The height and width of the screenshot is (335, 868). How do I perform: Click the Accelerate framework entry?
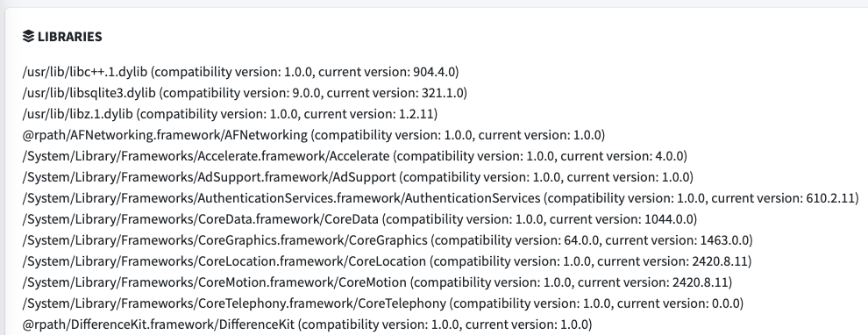pos(355,156)
